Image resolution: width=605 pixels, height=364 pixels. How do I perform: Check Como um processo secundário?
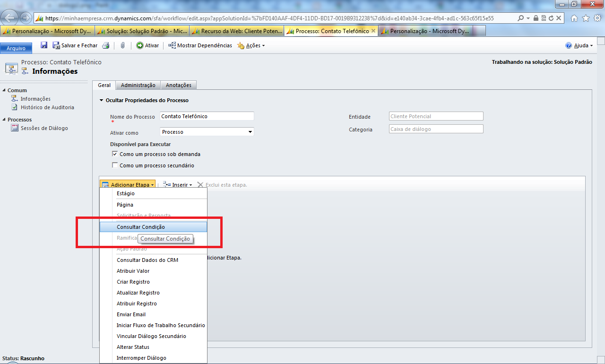pyautogui.click(x=114, y=165)
